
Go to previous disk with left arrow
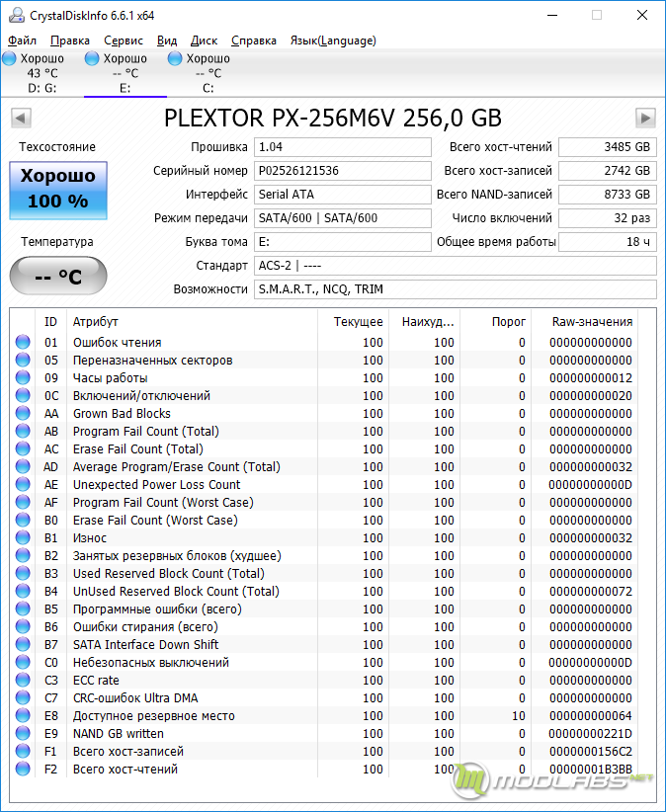21,118
